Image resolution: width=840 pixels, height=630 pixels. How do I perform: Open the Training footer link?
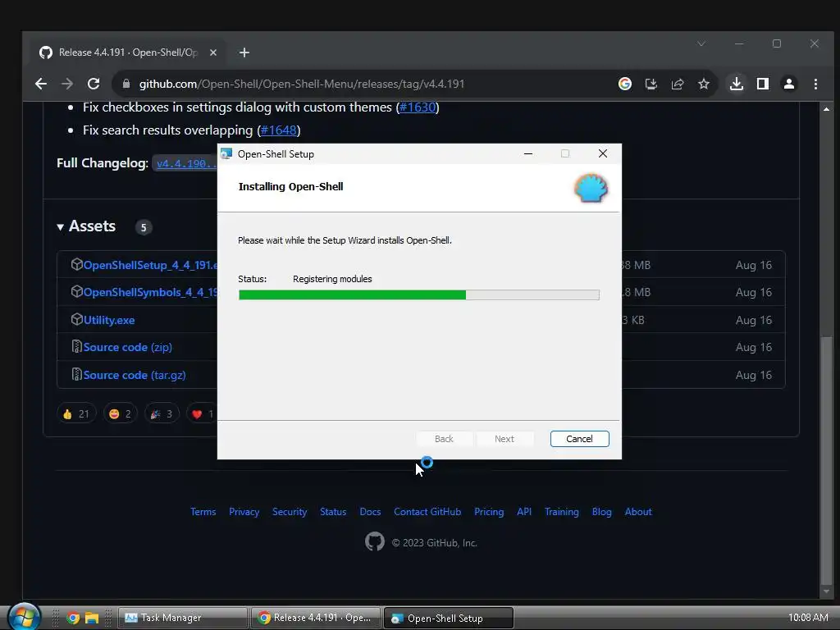point(561,512)
